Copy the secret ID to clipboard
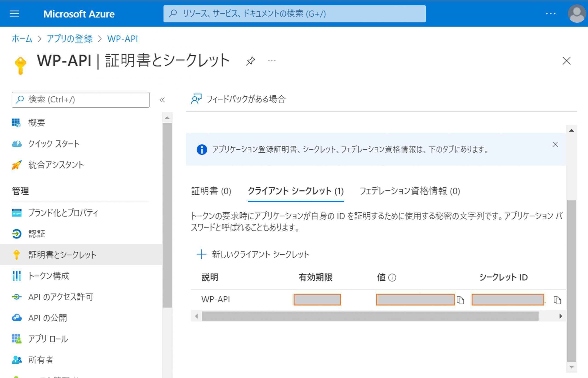The width and height of the screenshot is (588, 378). pos(557,300)
